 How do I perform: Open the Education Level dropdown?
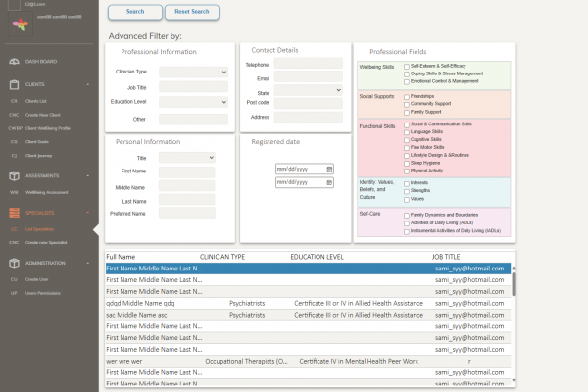[193, 102]
